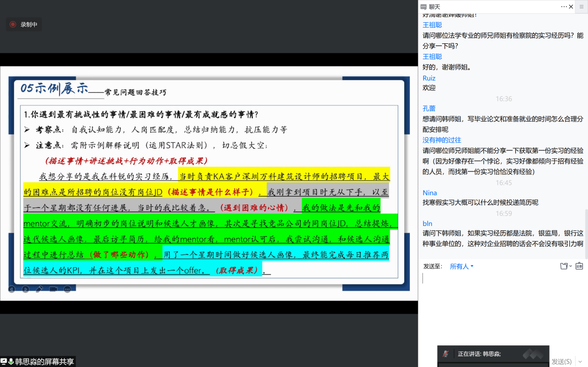Expand the 所有人 recipient dropdown
The width and height of the screenshot is (588, 367).
(x=461, y=266)
